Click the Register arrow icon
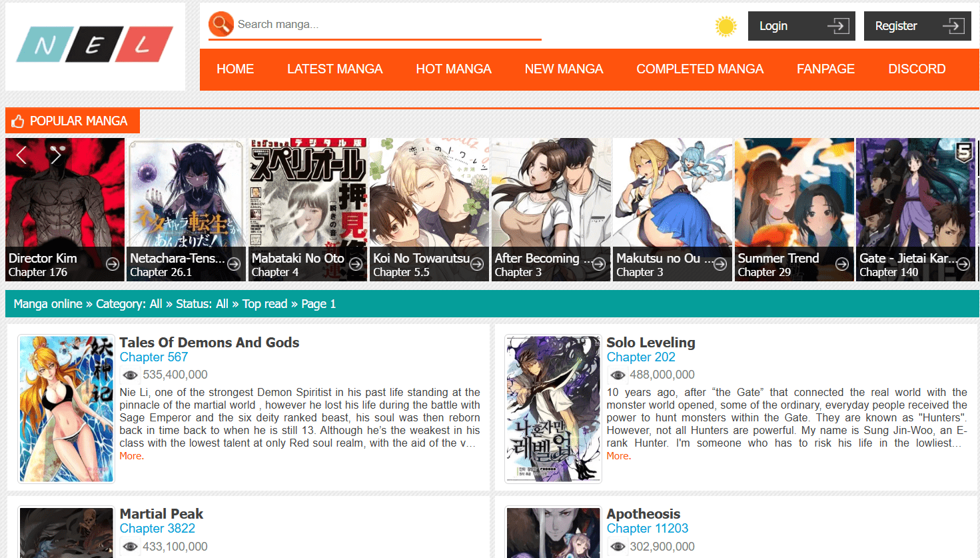 tap(953, 26)
